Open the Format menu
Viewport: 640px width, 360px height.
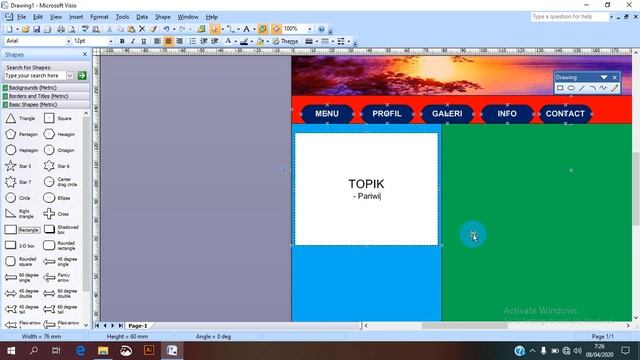(x=99, y=17)
